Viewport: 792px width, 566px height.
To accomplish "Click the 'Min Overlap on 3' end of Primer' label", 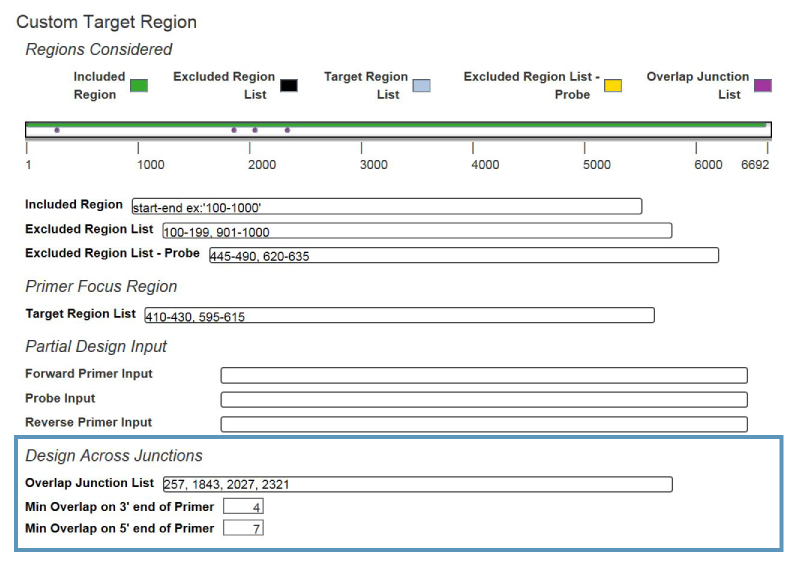I will 120,507.
